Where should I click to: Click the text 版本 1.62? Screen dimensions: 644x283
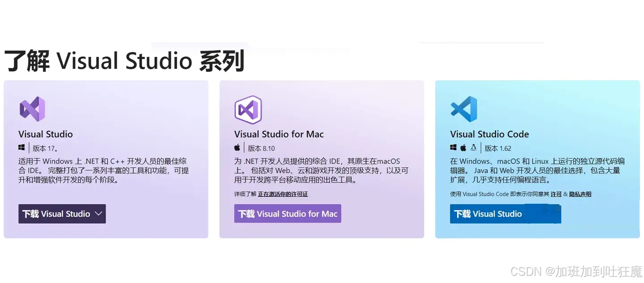pyautogui.click(x=498, y=148)
